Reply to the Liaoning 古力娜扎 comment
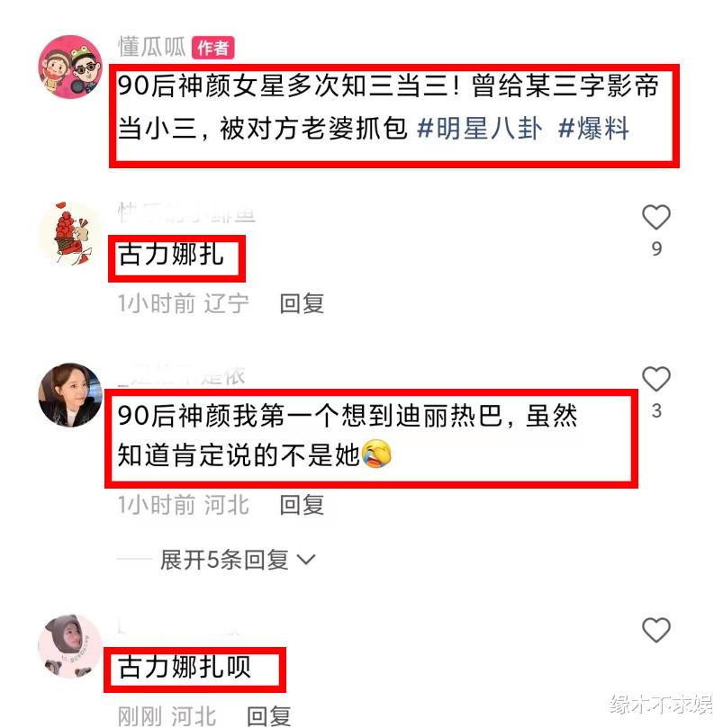723x728 pixels. pyautogui.click(x=302, y=303)
